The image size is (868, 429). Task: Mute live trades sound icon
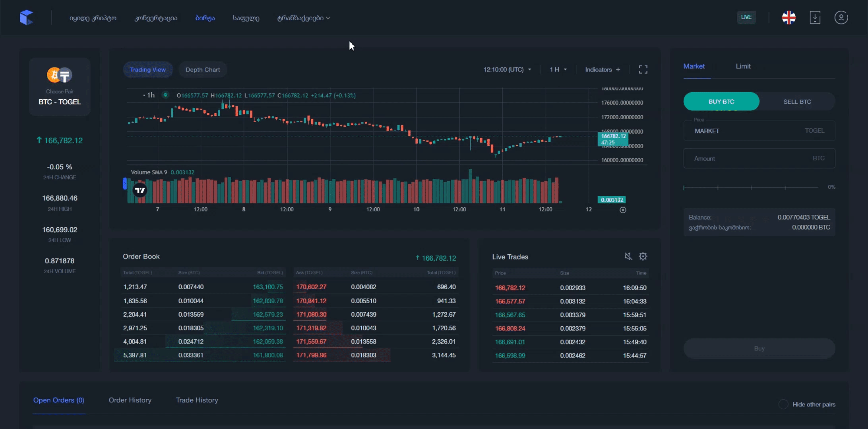coord(628,257)
